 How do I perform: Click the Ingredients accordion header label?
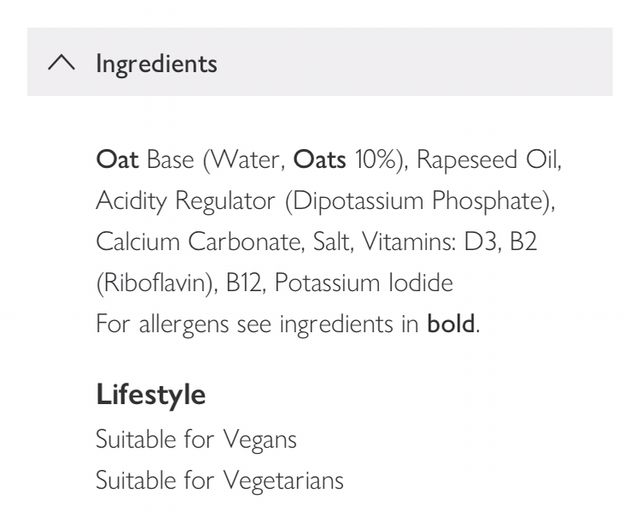(156, 63)
